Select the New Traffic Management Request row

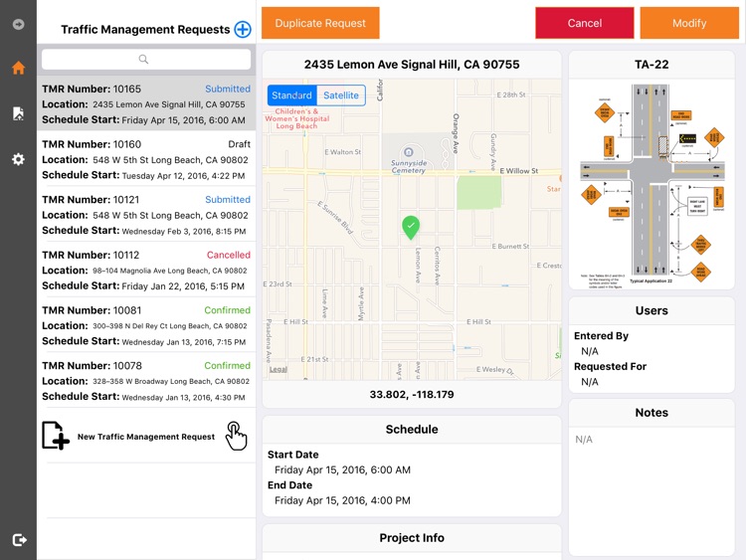point(146,436)
